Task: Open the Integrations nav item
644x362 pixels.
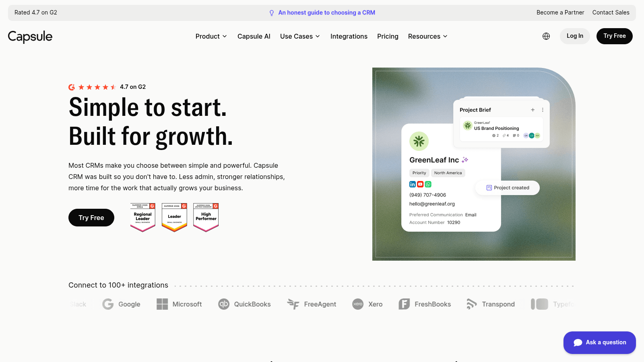Action: 349,36
